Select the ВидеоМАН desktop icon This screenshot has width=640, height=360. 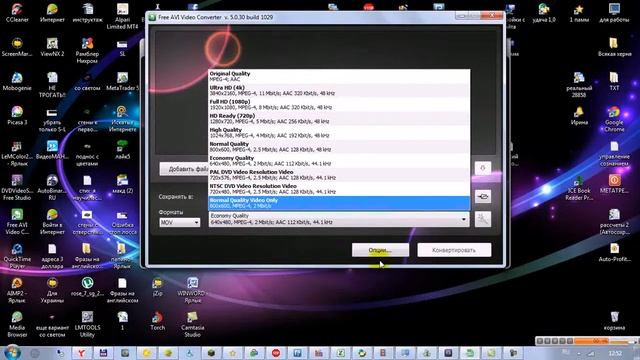[x=52, y=150]
